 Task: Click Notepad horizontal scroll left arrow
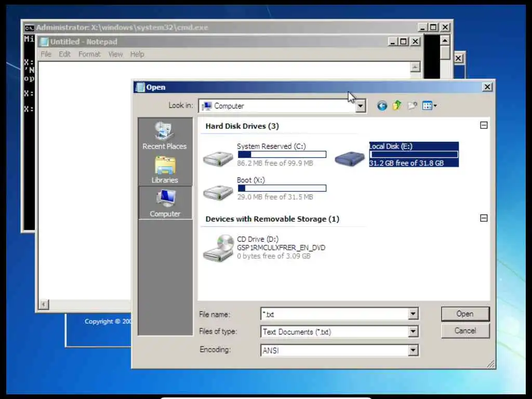44,304
